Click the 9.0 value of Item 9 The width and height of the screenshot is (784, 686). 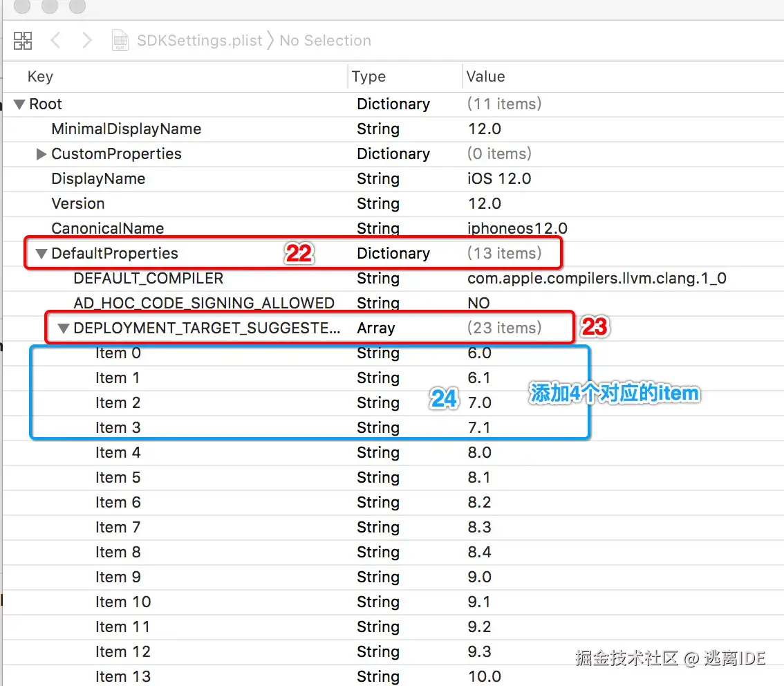click(x=480, y=577)
